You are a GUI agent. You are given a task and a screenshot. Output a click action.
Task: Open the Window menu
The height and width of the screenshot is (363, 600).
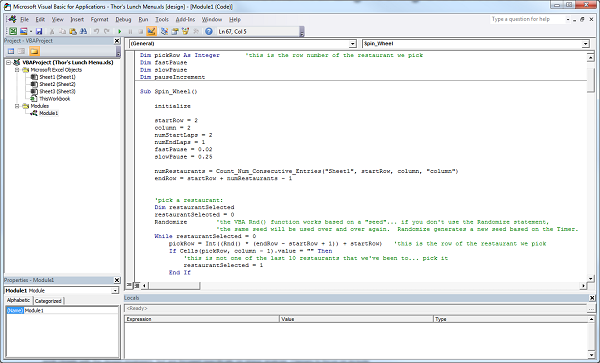[x=212, y=19]
